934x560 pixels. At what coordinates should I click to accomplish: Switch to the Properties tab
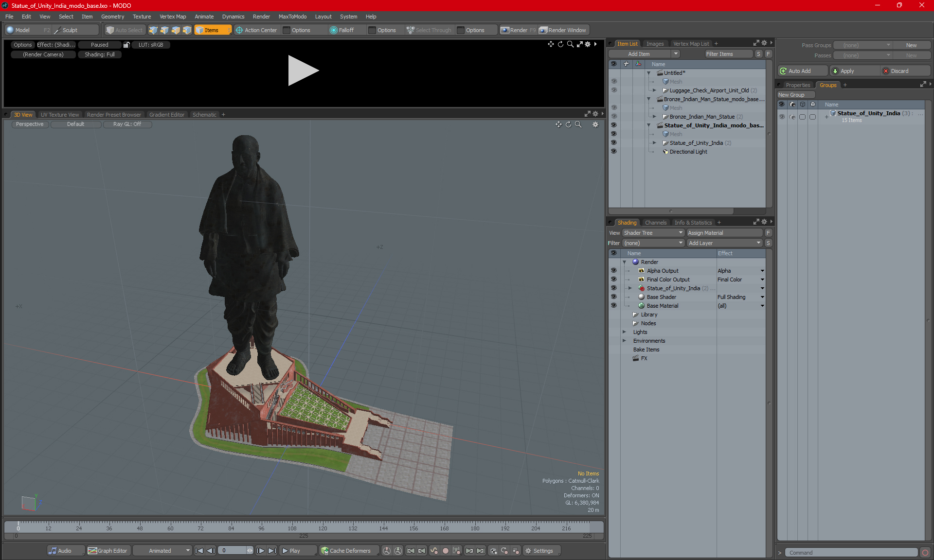[798, 85]
